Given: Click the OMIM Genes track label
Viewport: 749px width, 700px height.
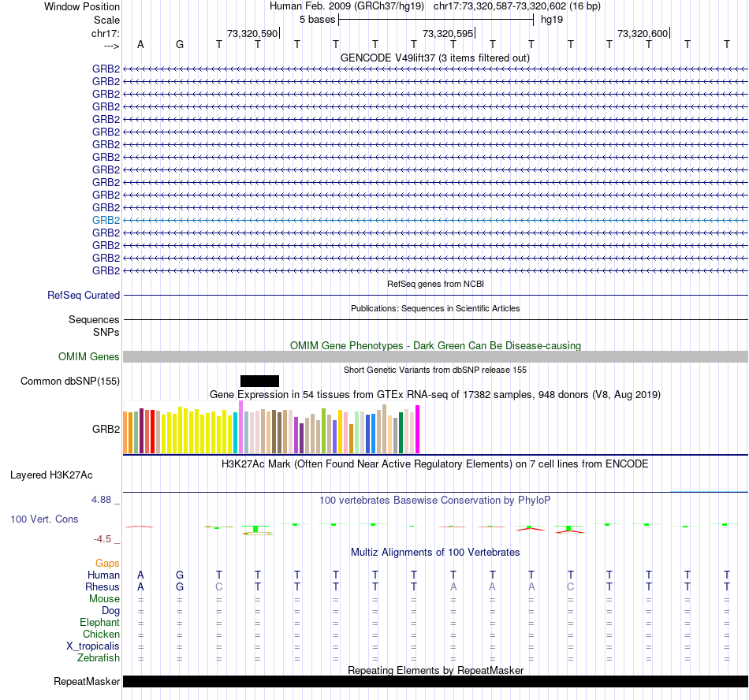Looking at the screenshot, I should click(x=88, y=356).
